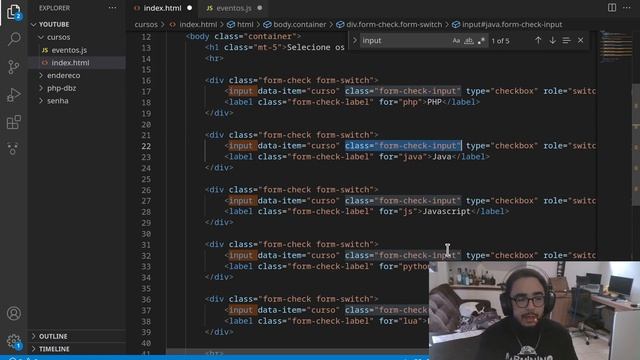Screen dimensions: 640x360
Task: Open the Search view in activity bar
Action: click(x=13, y=39)
